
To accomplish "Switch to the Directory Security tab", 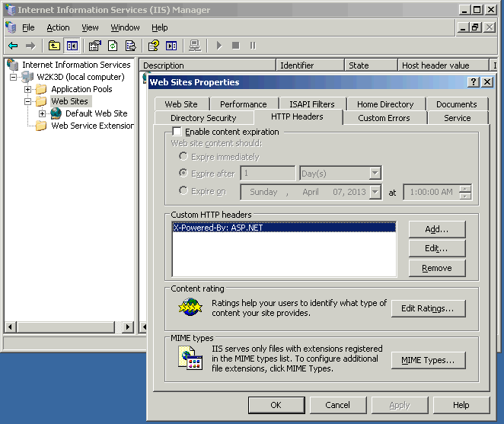I will click(203, 118).
